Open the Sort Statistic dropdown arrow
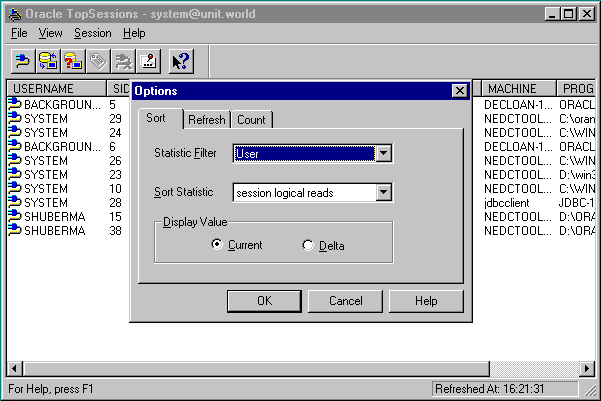 [x=383, y=192]
